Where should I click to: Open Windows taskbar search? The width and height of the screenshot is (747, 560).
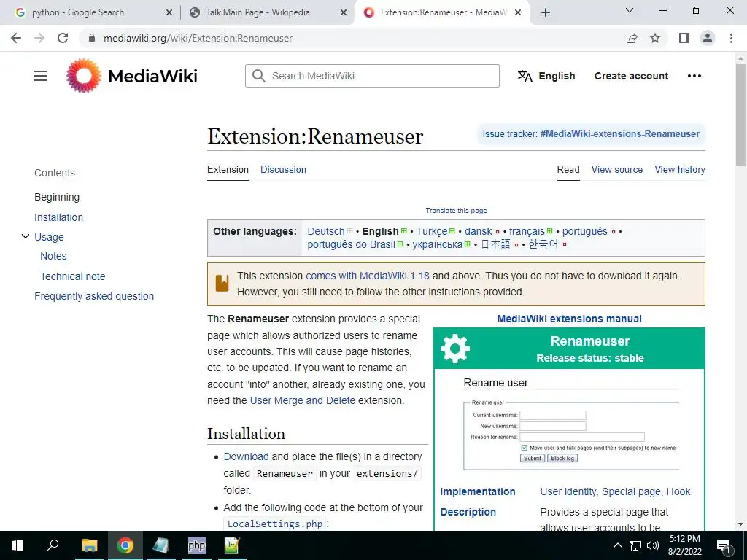pyautogui.click(x=53, y=545)
